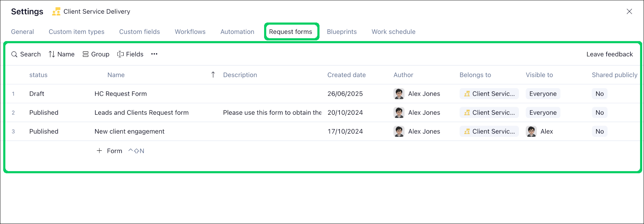Click Alex's avatar in the Visible to column

click(x=531, y=131)
